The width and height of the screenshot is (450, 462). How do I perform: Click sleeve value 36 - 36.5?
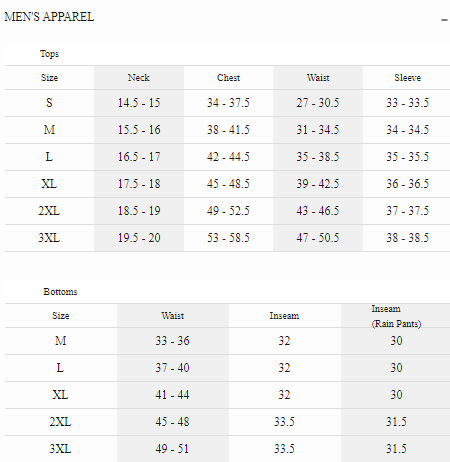[407, 184]
